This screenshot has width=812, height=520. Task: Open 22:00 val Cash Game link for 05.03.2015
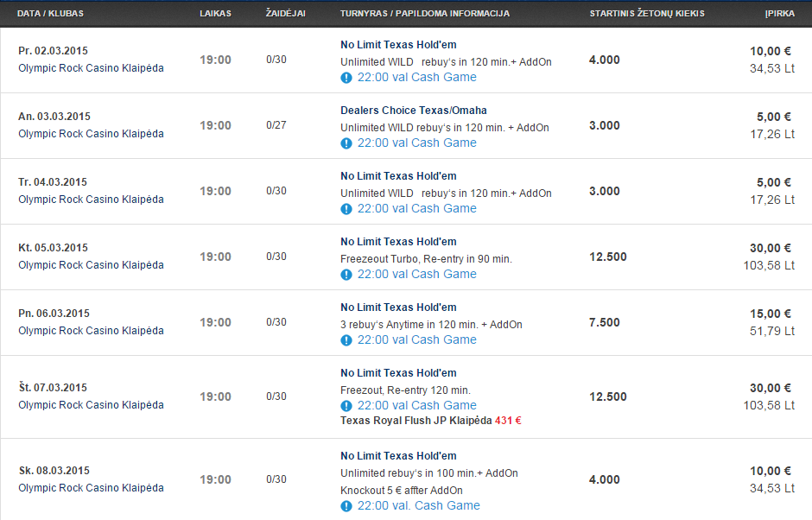tap(417, 274)
